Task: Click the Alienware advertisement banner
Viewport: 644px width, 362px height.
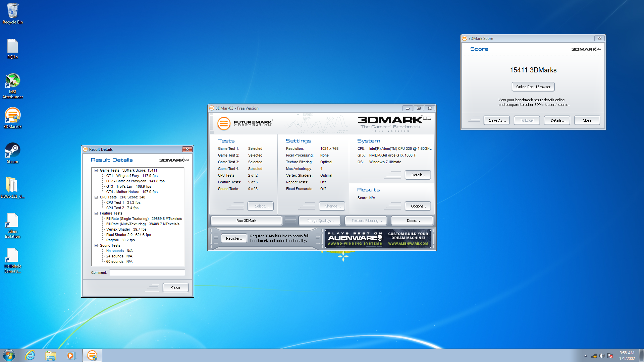Action: point(378,239)
